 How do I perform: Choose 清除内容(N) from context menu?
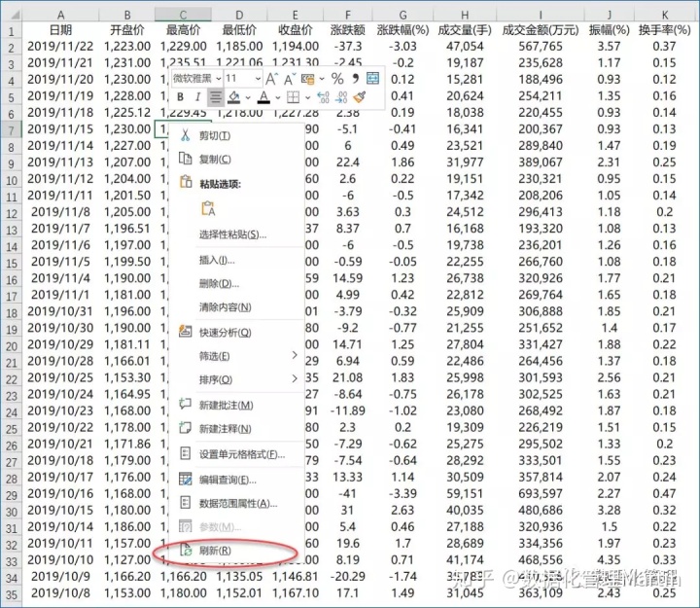click(236, 307)
